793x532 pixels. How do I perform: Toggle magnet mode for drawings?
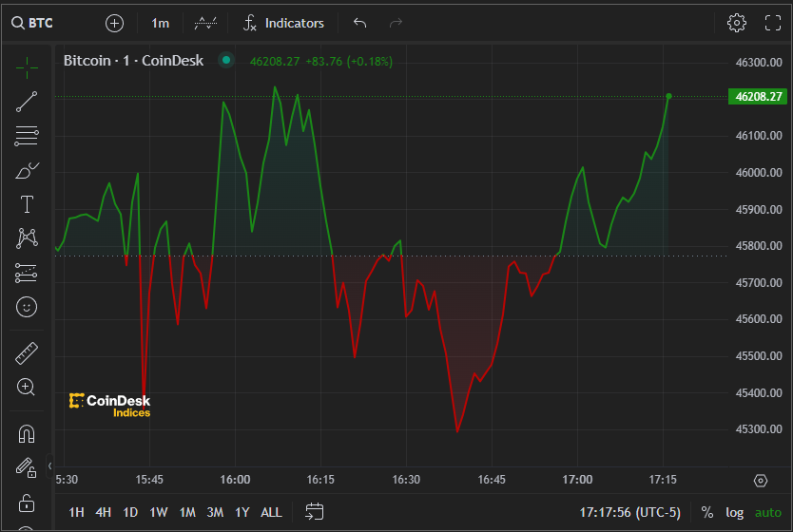27,434
